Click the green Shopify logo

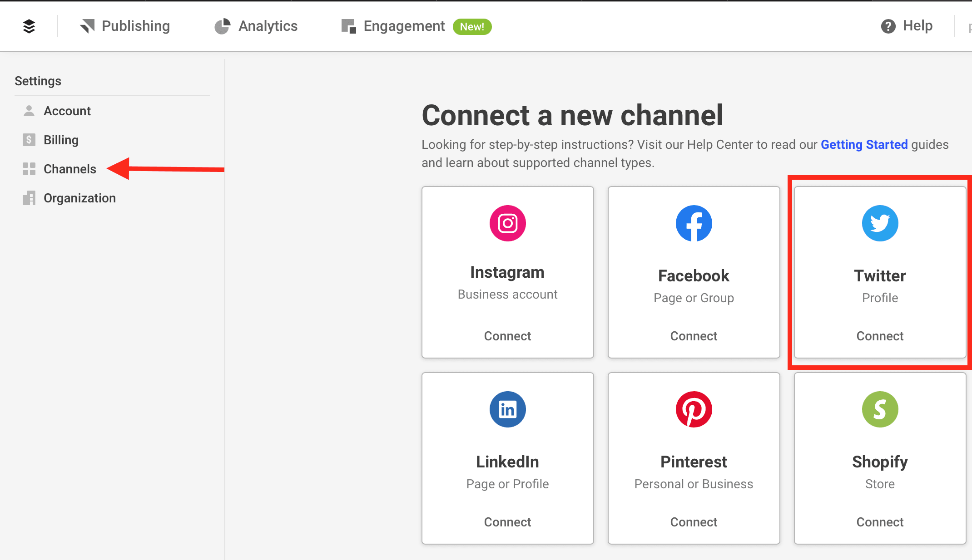[x=880, y=409]
